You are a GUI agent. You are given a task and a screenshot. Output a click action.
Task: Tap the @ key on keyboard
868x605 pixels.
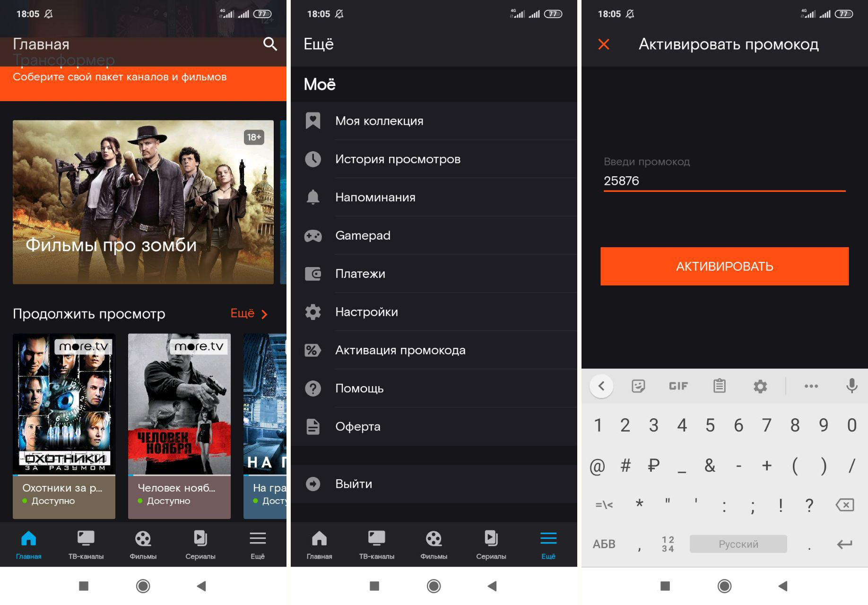tap(597, 466)
